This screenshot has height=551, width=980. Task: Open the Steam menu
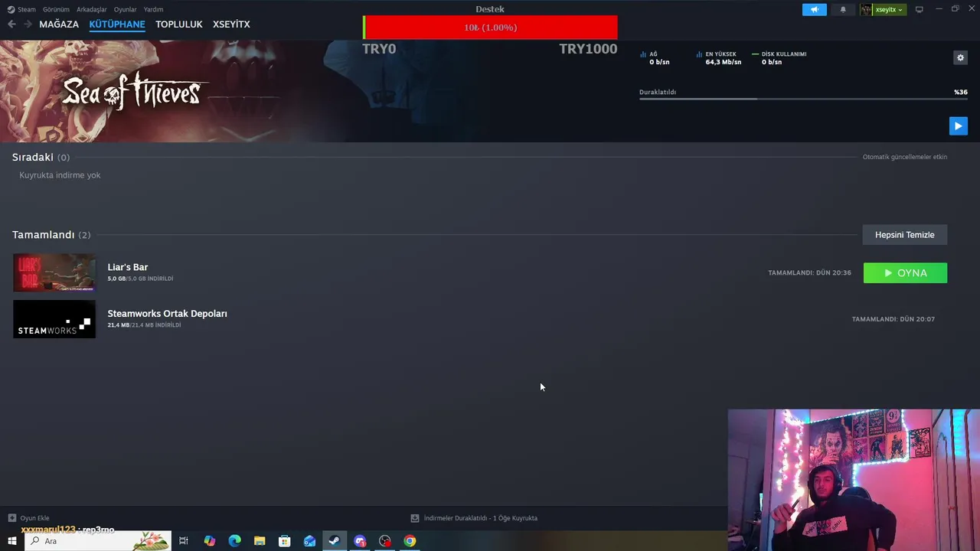pos(21,9)
